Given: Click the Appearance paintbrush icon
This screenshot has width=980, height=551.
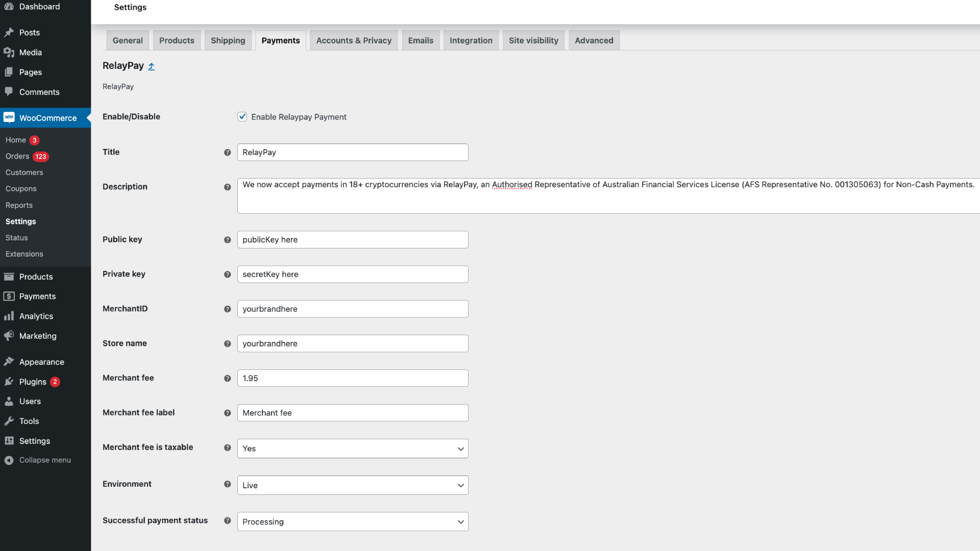Looking at the screenshot, I should tap(9, 362).
